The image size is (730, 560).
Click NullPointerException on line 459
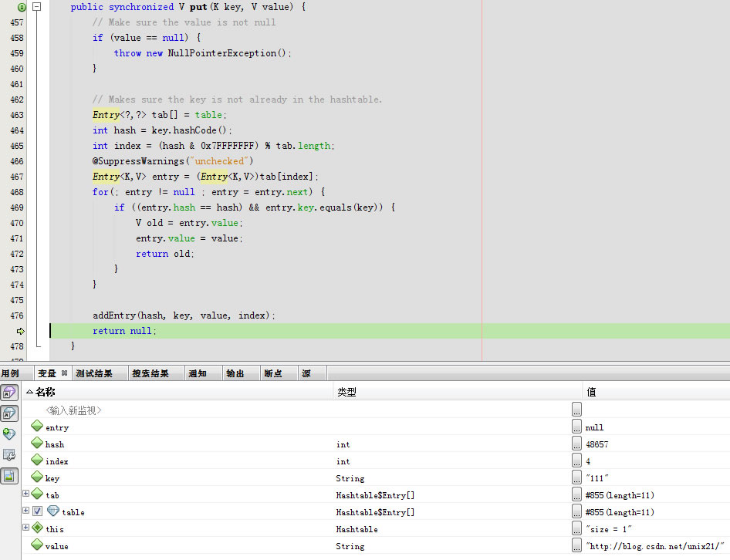221,53
